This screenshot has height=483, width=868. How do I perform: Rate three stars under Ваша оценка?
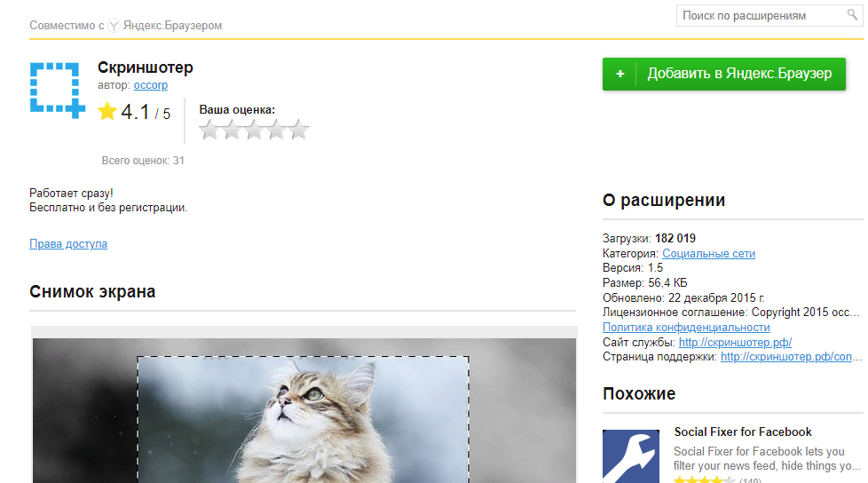[x=254, y=130]
